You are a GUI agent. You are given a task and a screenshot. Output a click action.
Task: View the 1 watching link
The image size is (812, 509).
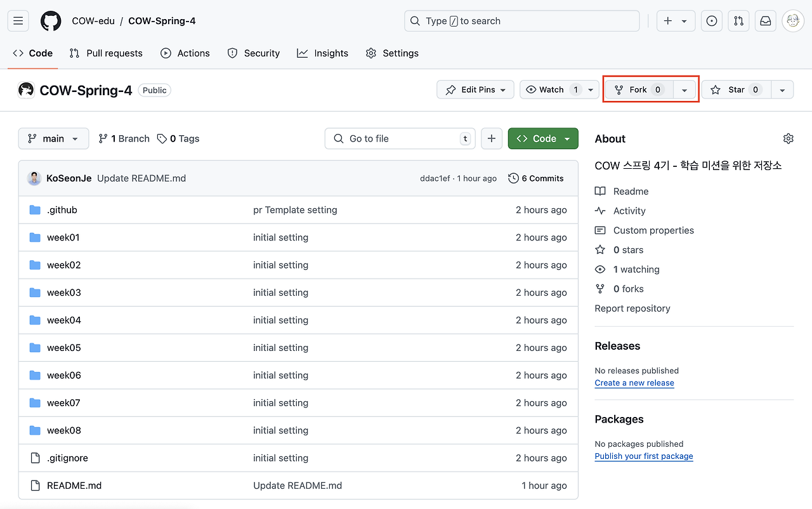pyautogui.click(x=627, y=270)
